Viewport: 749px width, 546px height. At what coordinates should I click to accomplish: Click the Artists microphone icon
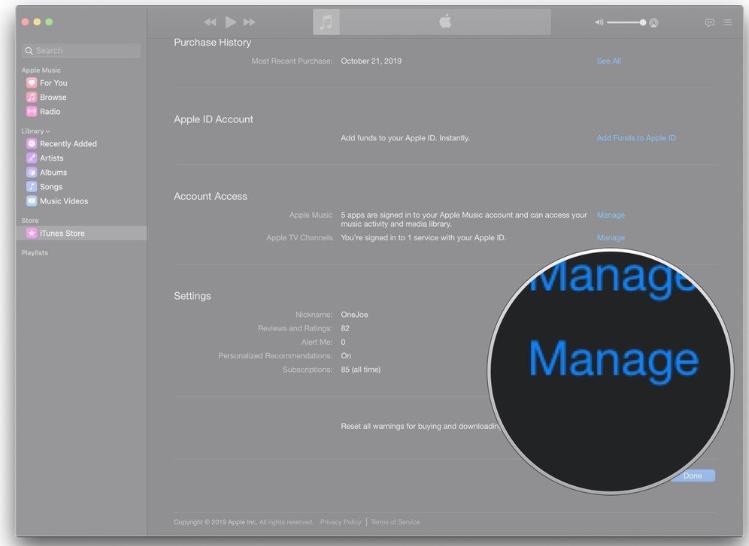[32, 158]
